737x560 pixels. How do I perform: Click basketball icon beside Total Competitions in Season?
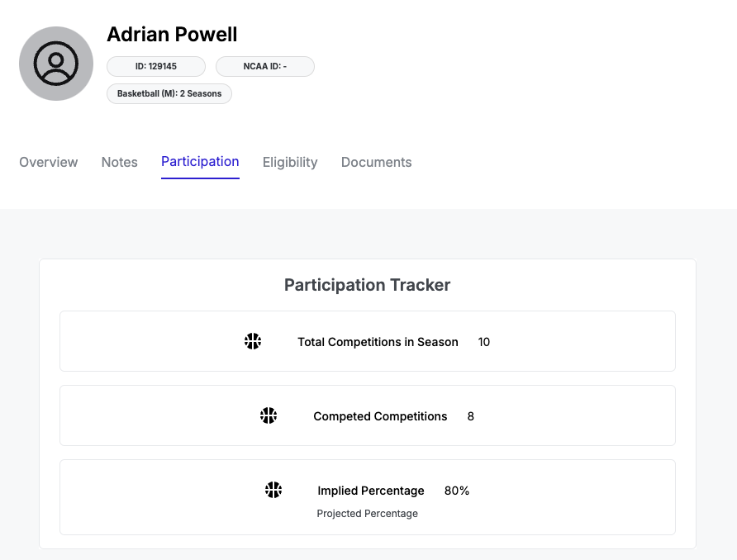253,341
